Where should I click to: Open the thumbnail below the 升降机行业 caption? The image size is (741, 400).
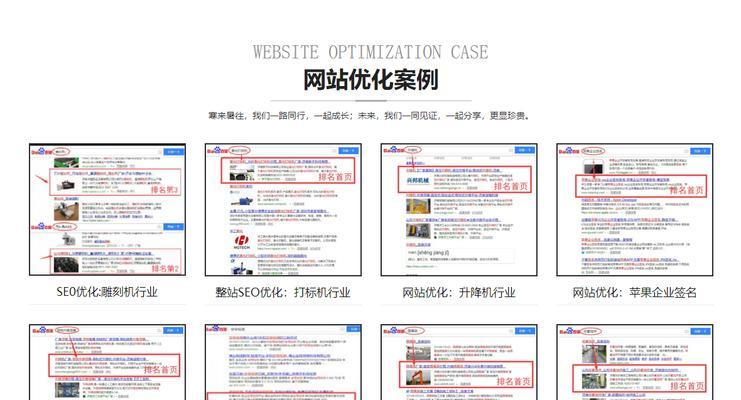coord(459,362)
